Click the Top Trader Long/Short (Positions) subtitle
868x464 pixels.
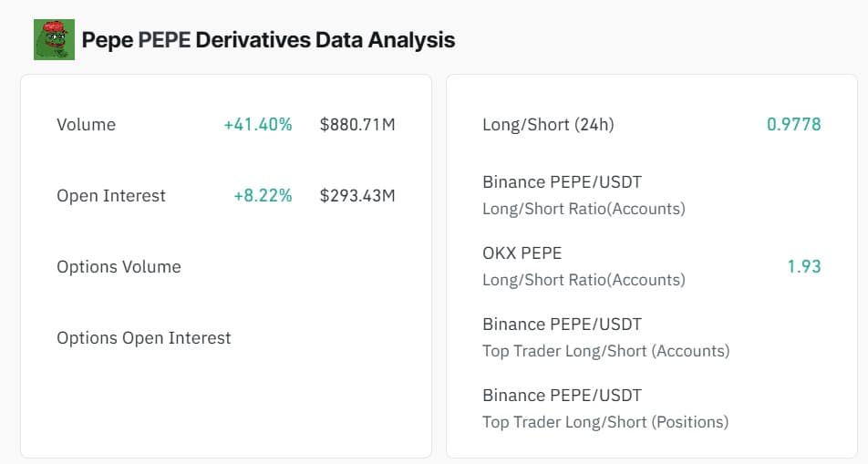(x=605, y=422)
